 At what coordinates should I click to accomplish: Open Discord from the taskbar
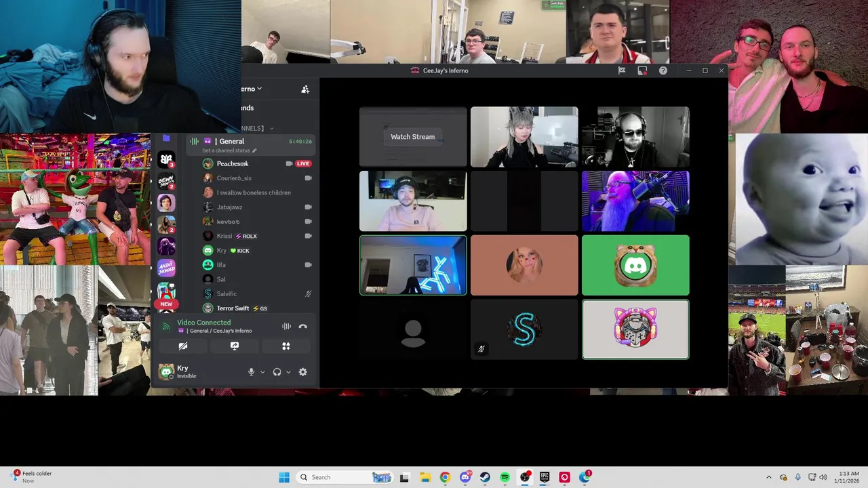pyautogui.click(x=465, y=477)
